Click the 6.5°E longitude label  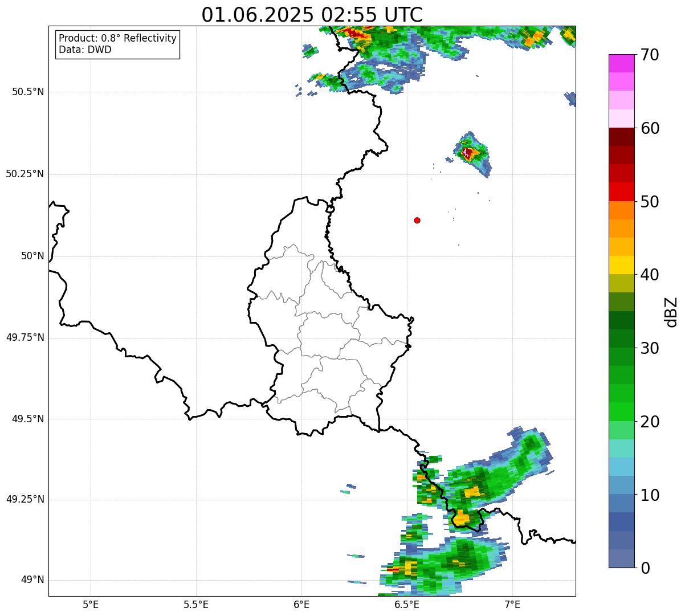click(407, 605)
